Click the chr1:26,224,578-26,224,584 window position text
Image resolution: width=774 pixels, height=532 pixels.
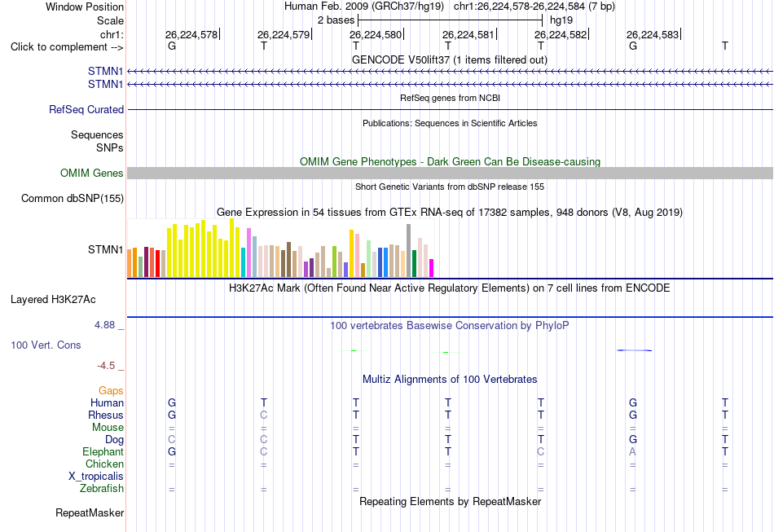[534, 7]
